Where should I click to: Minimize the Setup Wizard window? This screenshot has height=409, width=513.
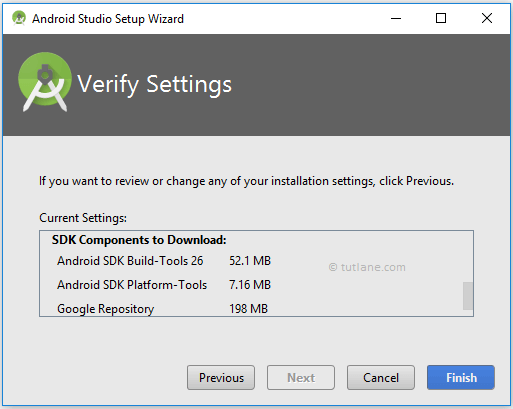(396, 18)
